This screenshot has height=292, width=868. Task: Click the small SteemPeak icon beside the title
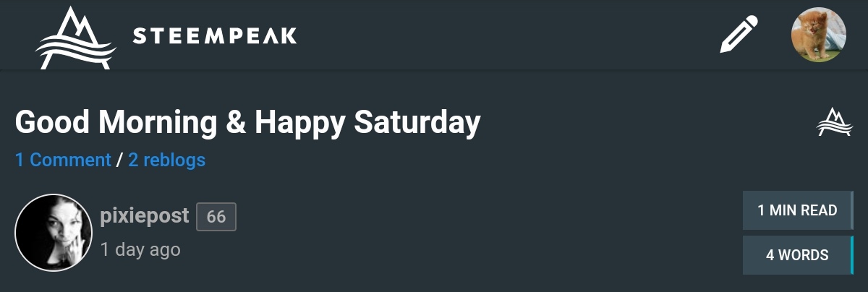[x=835, y=122]
